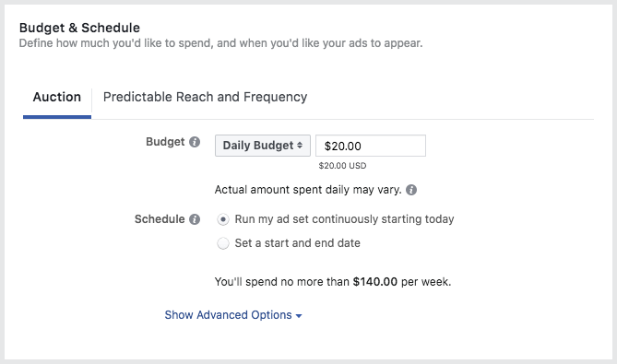Expand the caret beside Show Advanced Options

299,316
